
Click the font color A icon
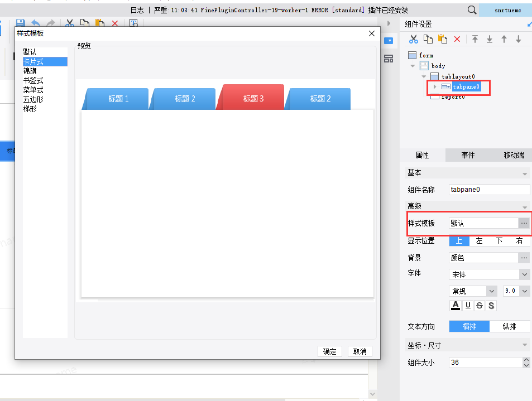456,306
